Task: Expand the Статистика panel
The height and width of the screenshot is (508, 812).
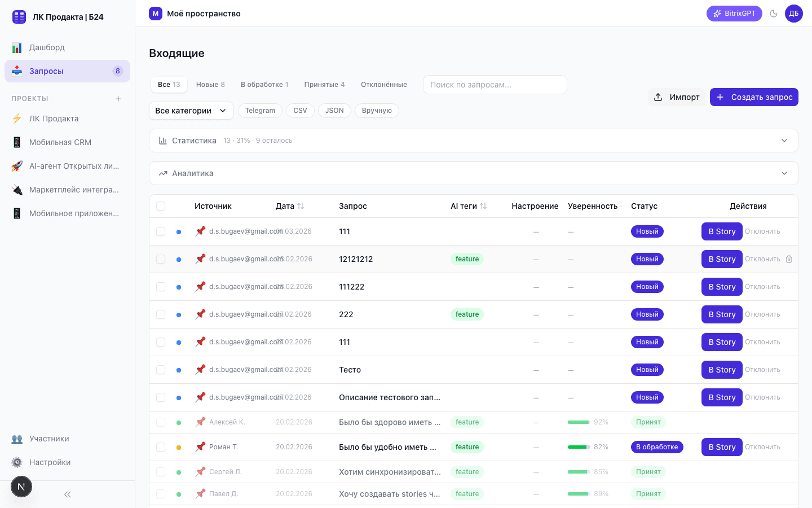Action: click(473, 141)
